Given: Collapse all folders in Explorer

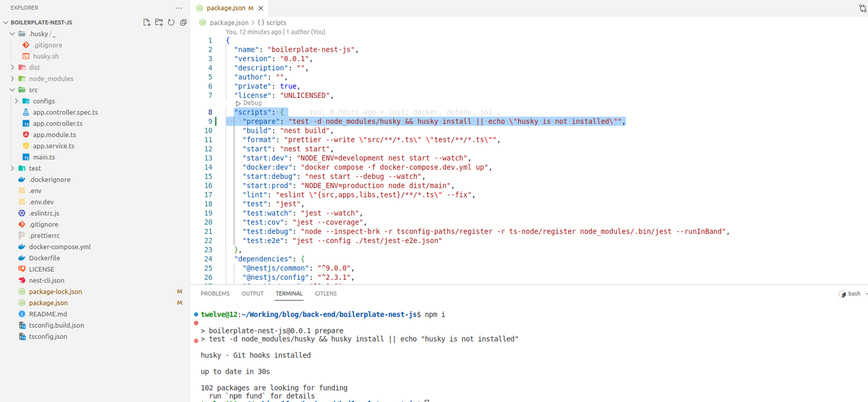Looking at the screenshot, I should pyautogui.click(x=183, y=23).
